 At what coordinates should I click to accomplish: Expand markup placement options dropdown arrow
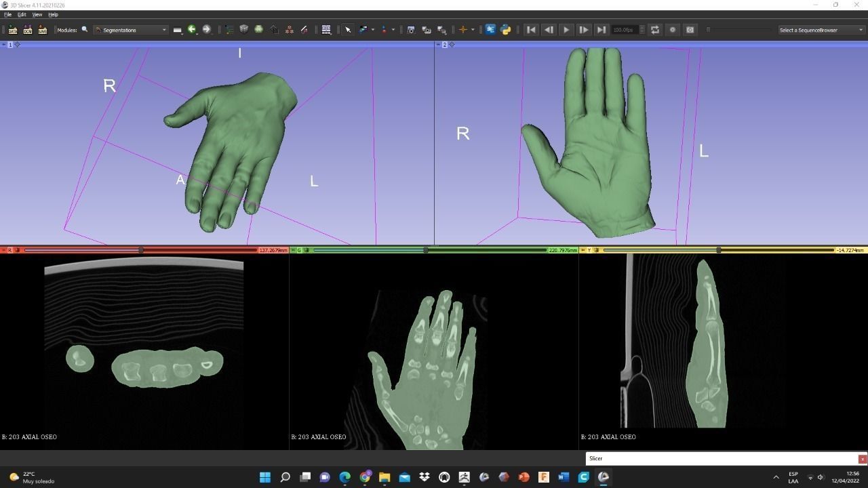[x=393, y=30]
